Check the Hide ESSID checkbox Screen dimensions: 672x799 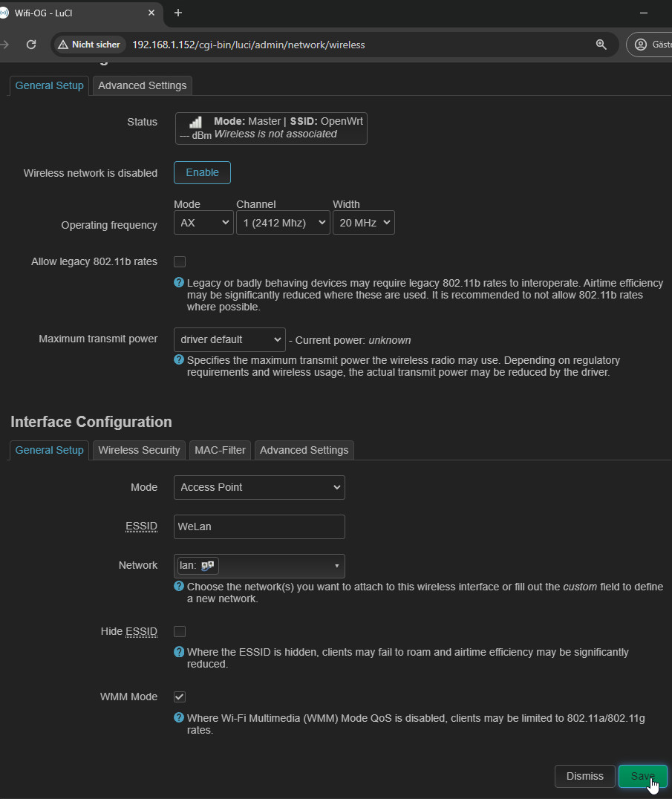pos(180,631)
